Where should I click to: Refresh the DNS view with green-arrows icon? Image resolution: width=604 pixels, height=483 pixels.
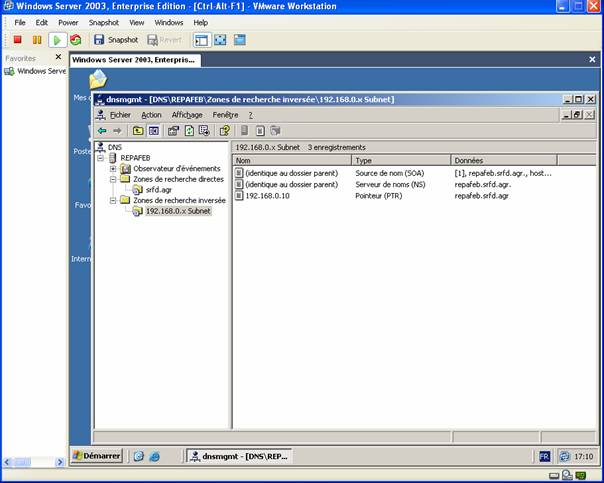pos(189,131)
